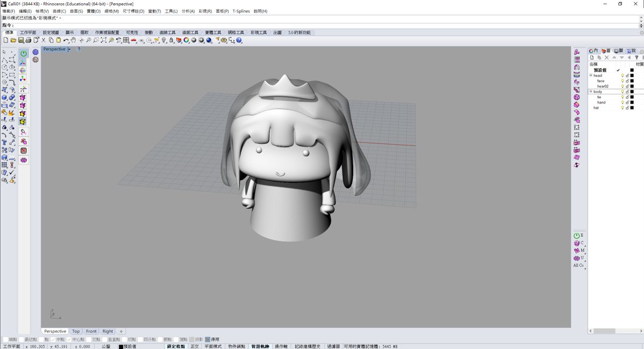Click the green E icon in right panel
The image size is (644, 349).
pyautogui.click(x=577, y=235)
